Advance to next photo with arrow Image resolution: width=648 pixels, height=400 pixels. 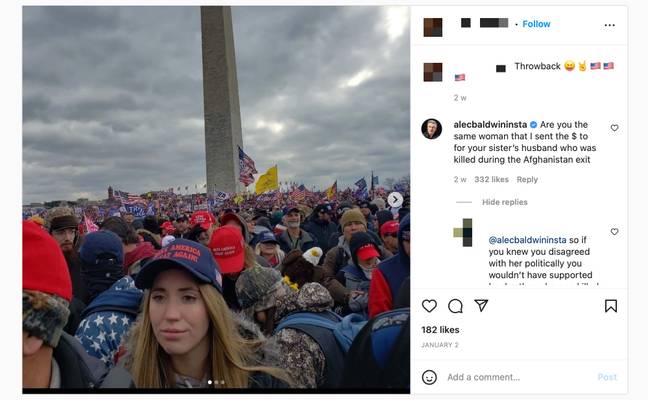395,200
